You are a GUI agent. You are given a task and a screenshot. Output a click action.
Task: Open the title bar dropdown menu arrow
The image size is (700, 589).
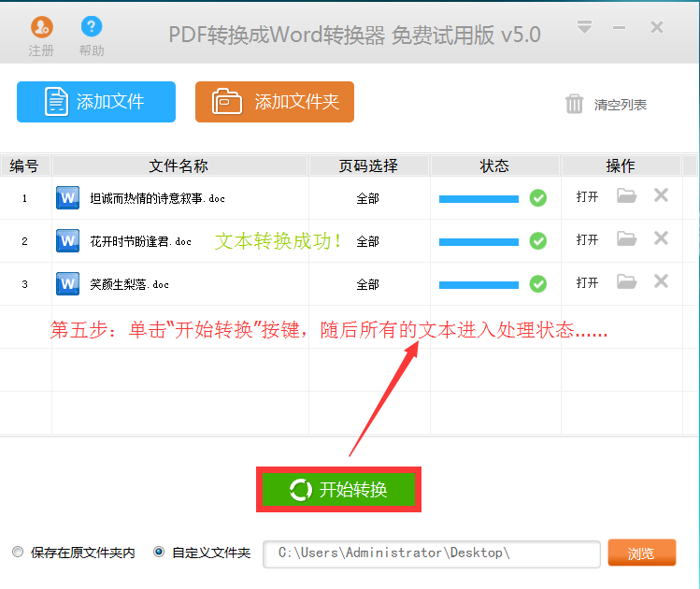point(584,27)
